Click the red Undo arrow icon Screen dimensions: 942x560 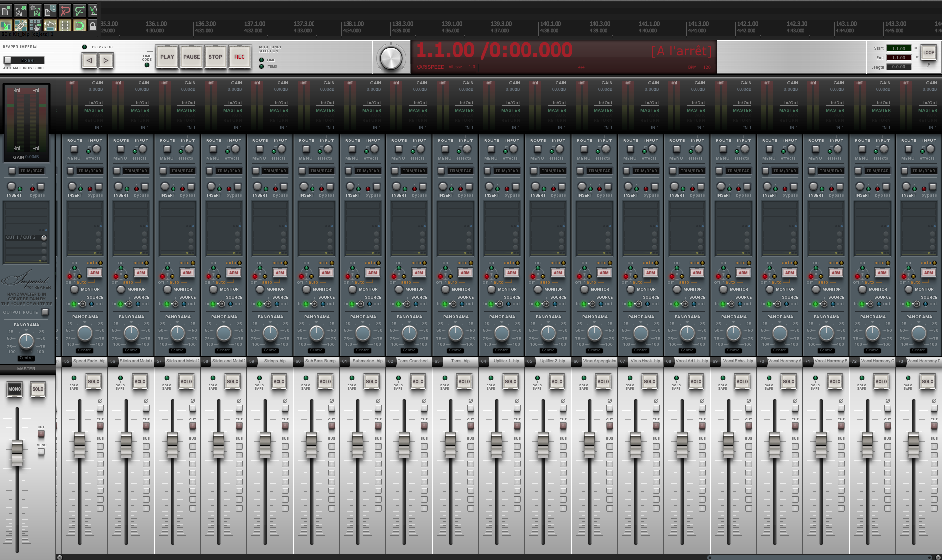click(65, 10)
